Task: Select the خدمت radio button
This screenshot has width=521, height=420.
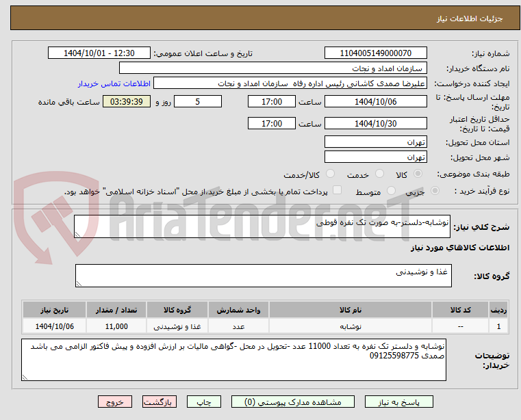Action: (x=379, y=174)
